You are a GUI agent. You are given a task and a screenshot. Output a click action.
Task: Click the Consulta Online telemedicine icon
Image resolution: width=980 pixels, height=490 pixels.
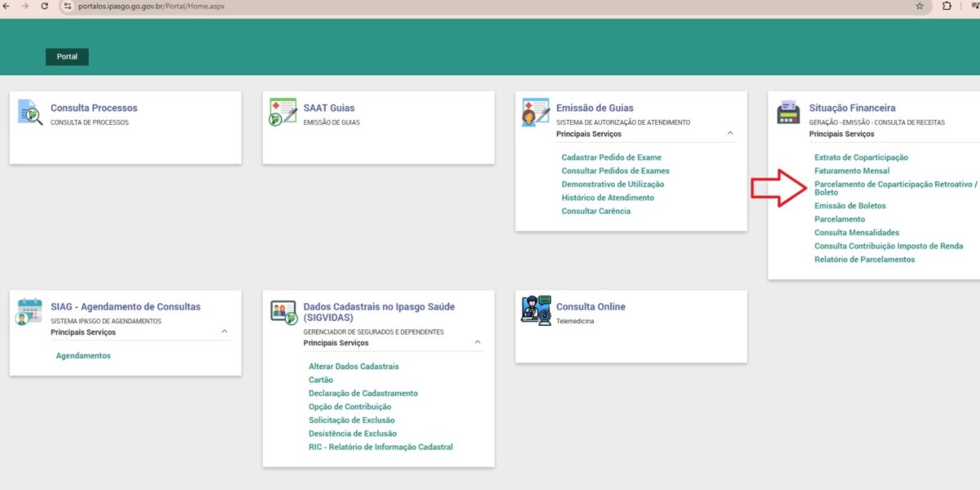point(536,310)
